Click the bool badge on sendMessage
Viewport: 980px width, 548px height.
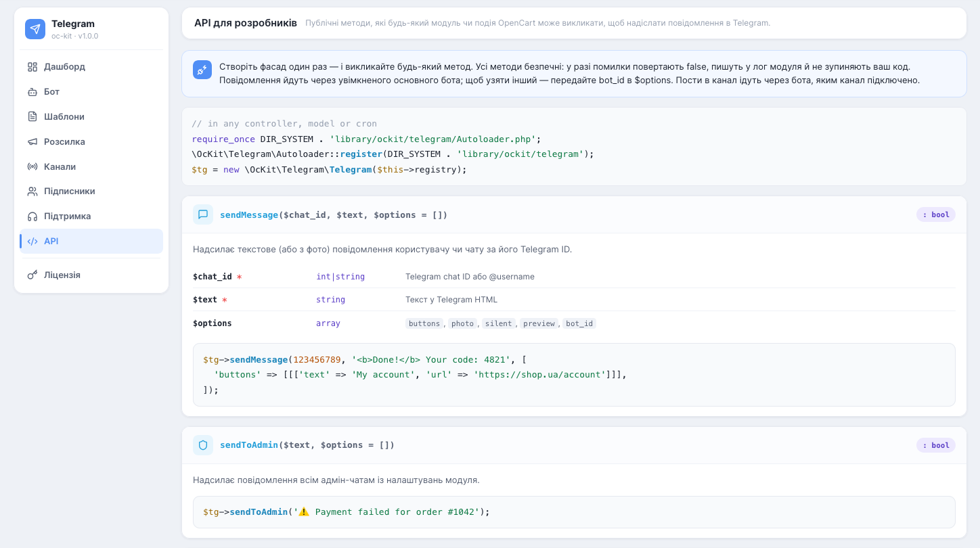click(x=936, y=214)
